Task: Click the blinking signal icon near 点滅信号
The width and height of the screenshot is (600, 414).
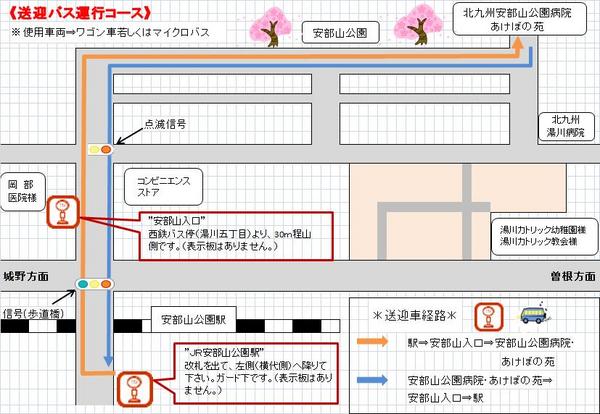Action: [x=100, y=150]
